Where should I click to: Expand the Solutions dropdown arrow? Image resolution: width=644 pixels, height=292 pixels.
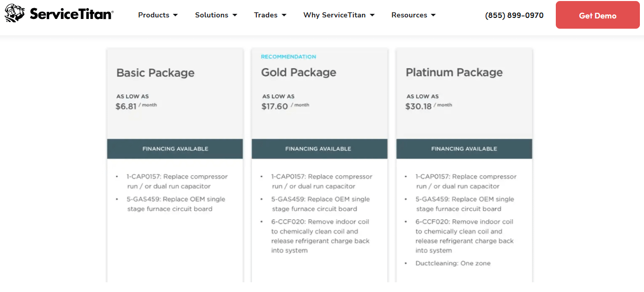click(x=235, y=15)
